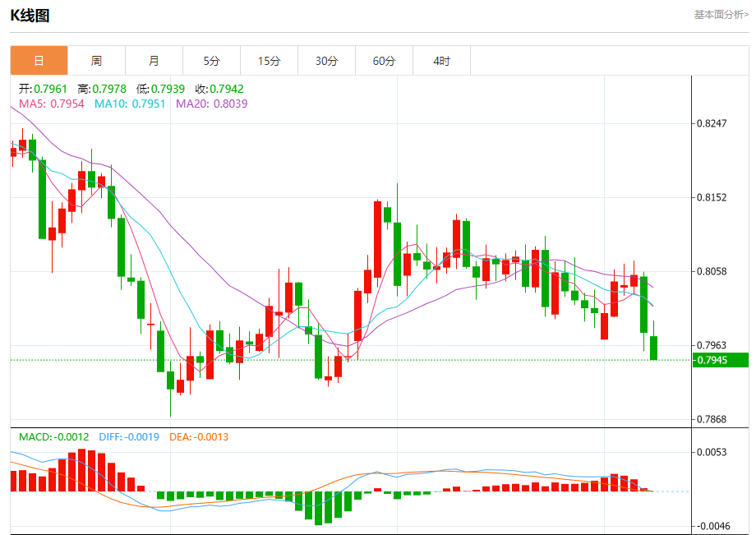Image resolution: width=756 pixels, height=535 pixels.
Task: Click the 0.8152 price axis label
Action: (712, 197)
